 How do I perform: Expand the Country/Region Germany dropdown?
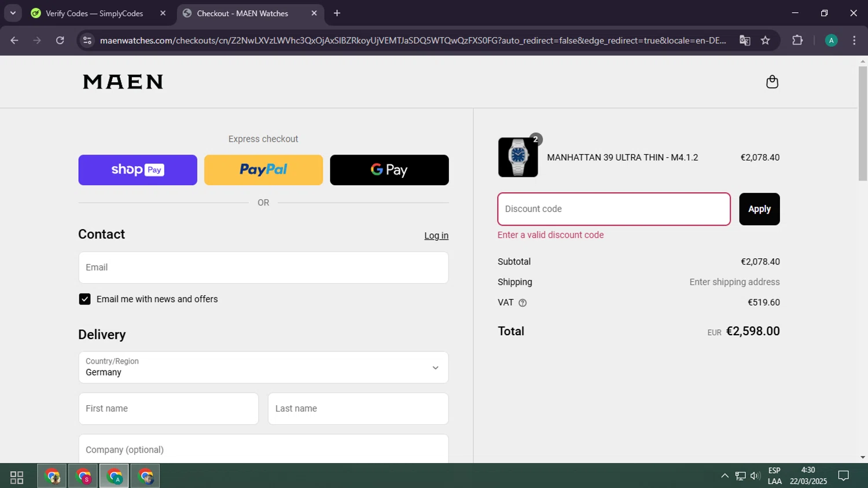coord(263,368)
